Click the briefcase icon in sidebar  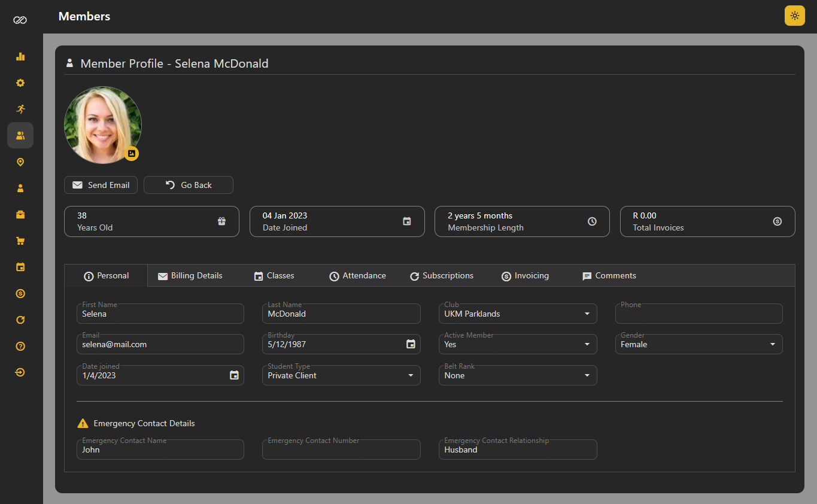(20, 215)
